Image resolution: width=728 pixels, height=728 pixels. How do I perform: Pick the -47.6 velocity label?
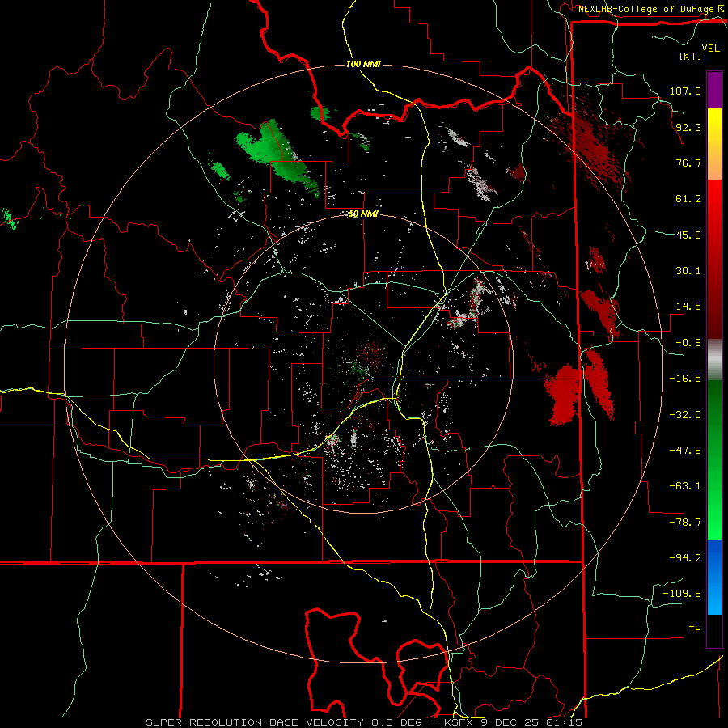point(685,451)
